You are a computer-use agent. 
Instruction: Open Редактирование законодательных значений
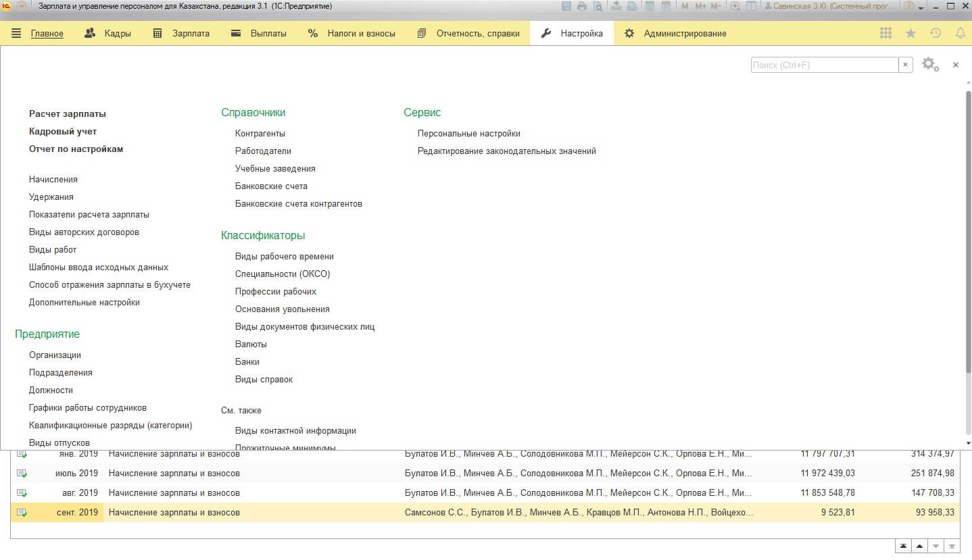(507, 151)
